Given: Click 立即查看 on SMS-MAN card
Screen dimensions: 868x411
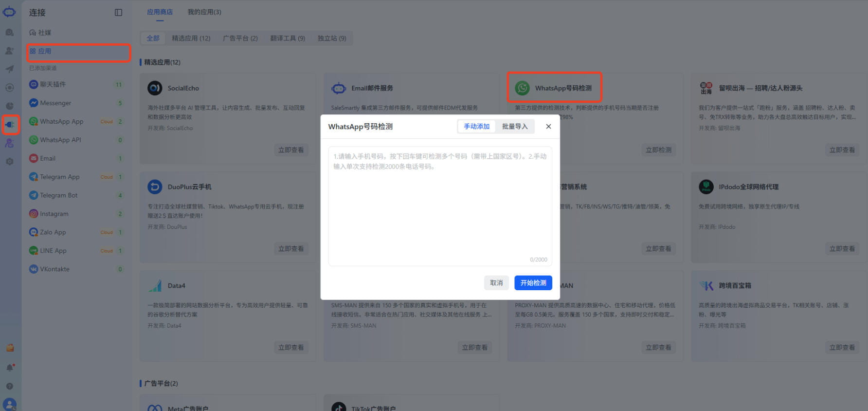Looking at the screenshot, I should pos(475,348).
